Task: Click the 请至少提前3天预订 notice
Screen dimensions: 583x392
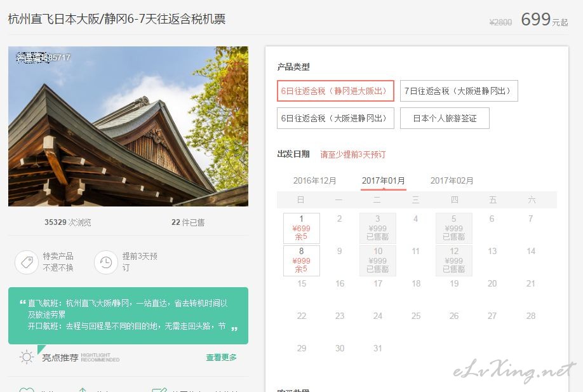Action: pyautogui.click(x=353, y=154)
